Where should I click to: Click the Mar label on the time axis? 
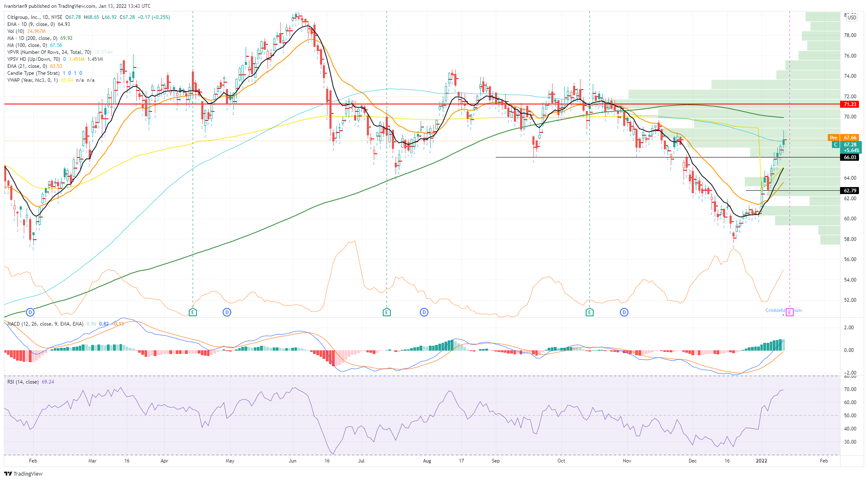click(92, 461)
